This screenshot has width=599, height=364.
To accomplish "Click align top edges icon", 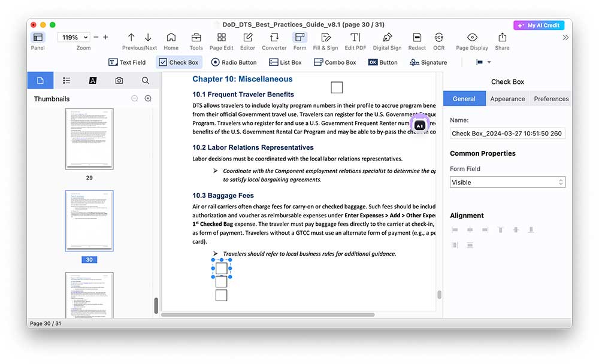I will pyautogui.click(x=500, y=229).
